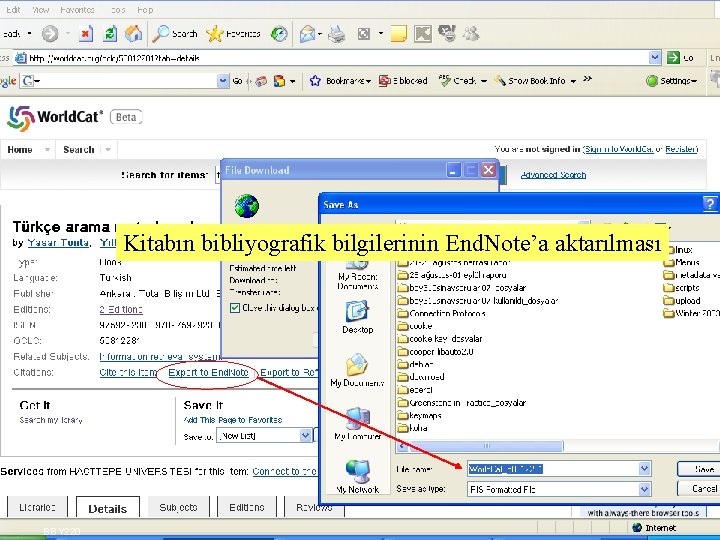Image resolution: width=720 pixels, height=540 pixels.
Task: Go to the browser Home icon
Action: click(134, 33)
